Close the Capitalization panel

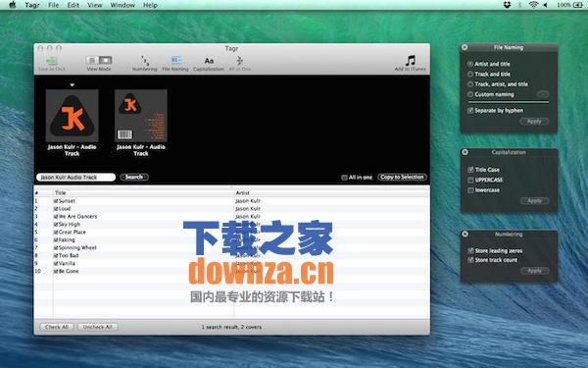pos(465,152)
